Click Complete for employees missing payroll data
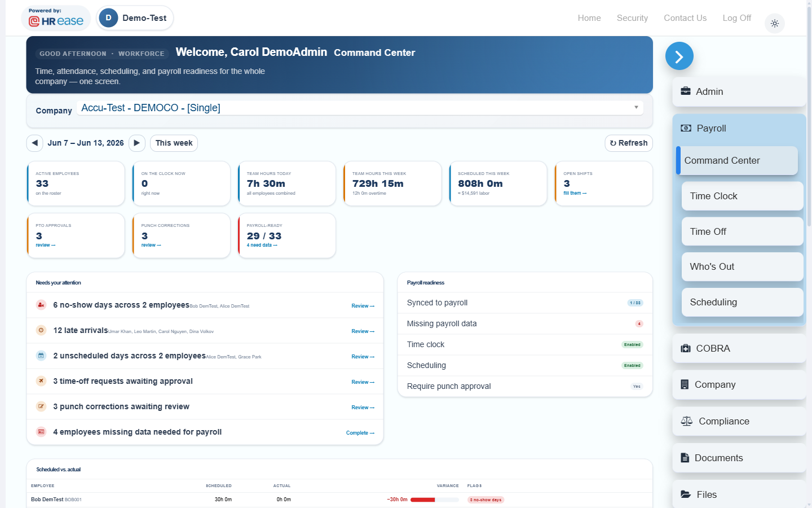This screenshot has height=508, width=812. (x=360, y=433)
